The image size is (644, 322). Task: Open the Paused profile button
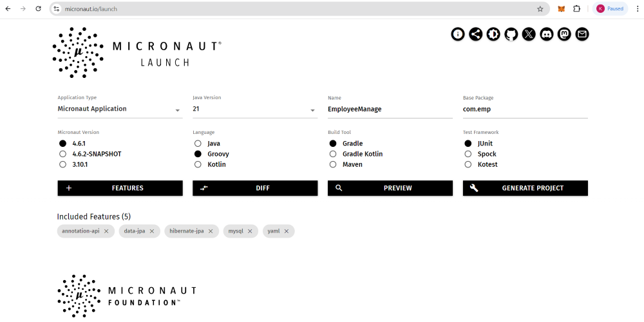(610, 8)
